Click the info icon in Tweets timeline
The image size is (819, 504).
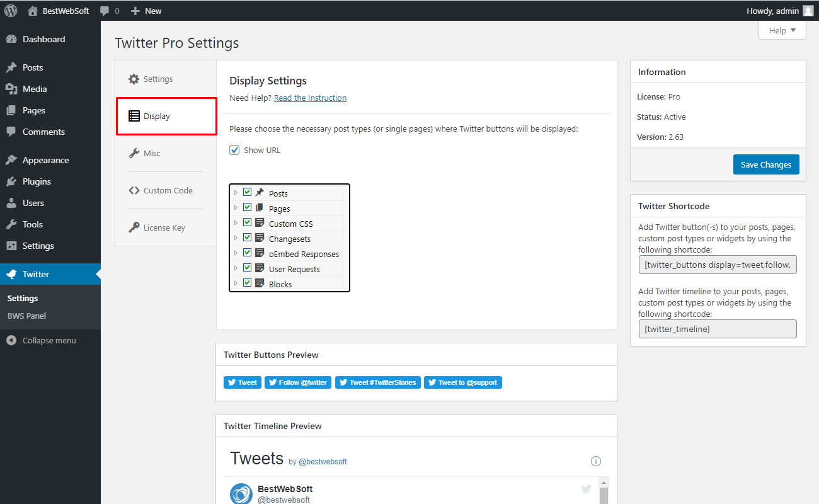point(596,461)
